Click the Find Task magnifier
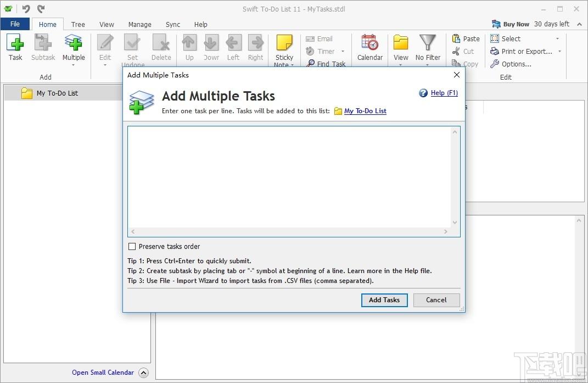Image resolution: width=588 pixels, height=383 pixels. click(311, 63)
